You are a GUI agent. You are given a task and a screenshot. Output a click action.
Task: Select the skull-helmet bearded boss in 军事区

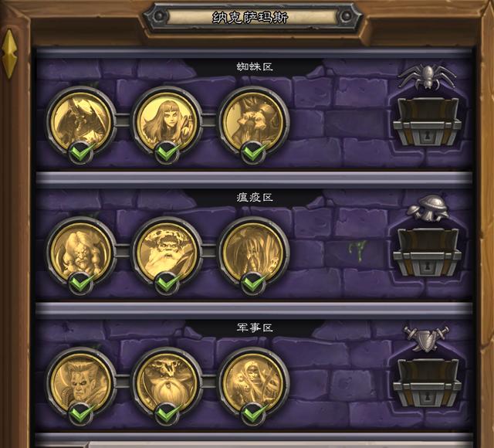(167, 383)
